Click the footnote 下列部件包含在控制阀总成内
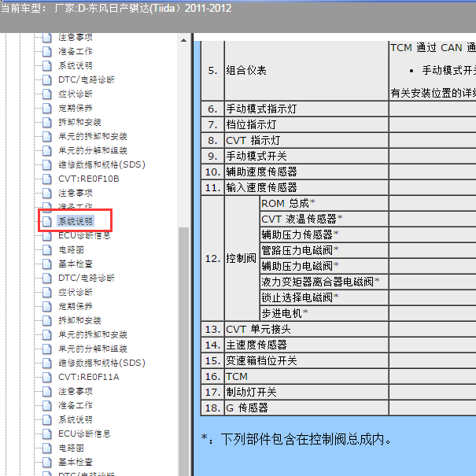The height and width of the screenshot is (476, 476). tap(306, 439)
